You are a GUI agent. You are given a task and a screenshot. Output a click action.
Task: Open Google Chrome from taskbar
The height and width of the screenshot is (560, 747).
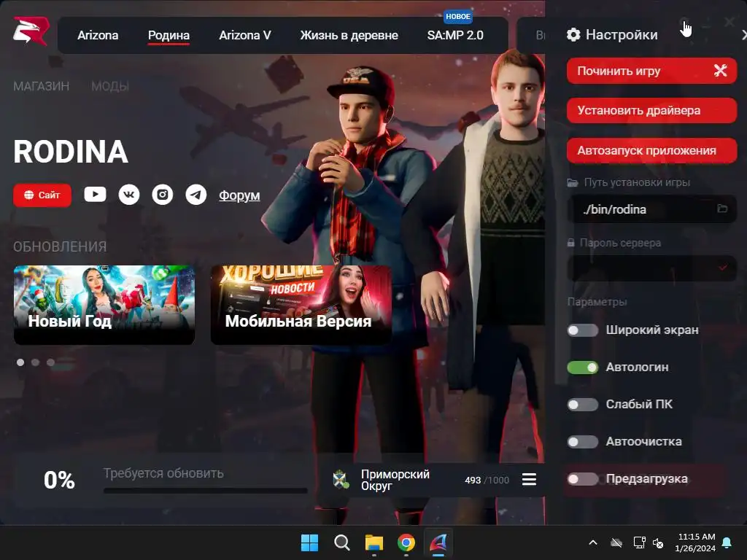tap(406, 542)
